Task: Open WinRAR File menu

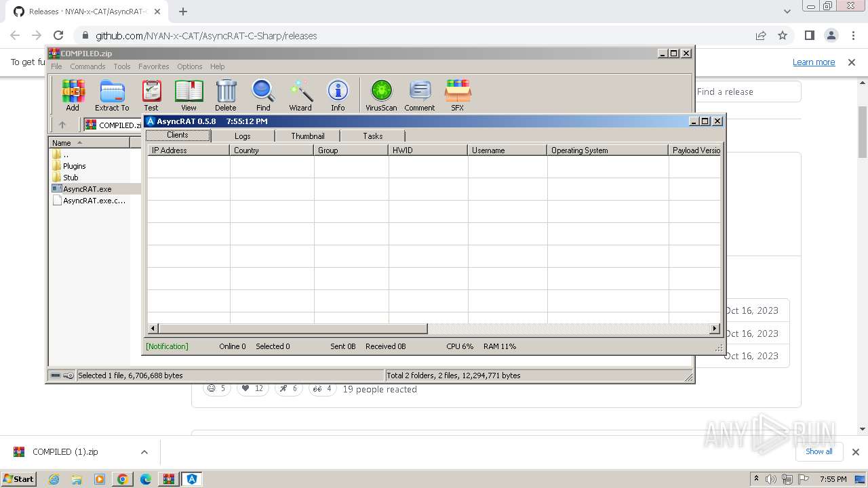Action: [x=56, y=66]
